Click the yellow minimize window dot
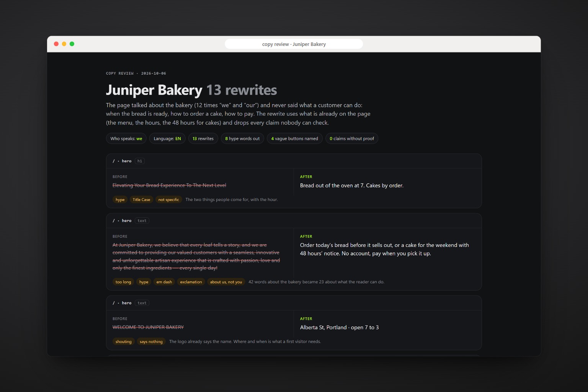 tap(64, 44)
